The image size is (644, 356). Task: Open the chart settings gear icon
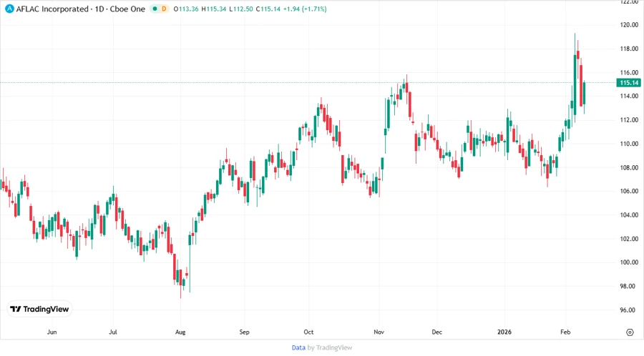coord(630,332)
